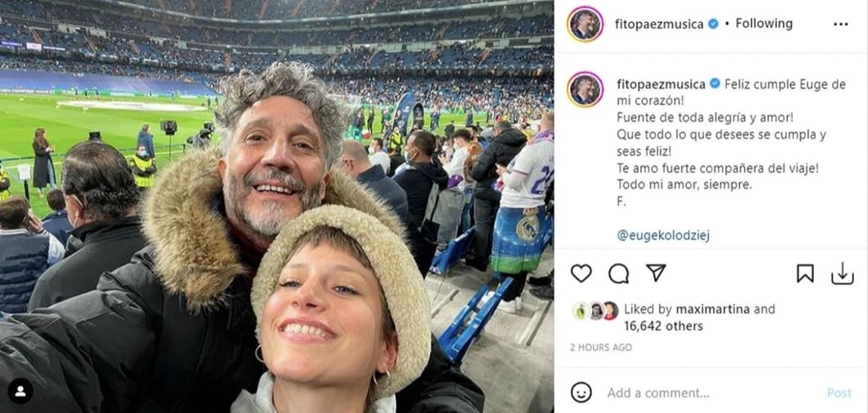Viewport: 868px width, 413px height.
Task: Open the @eugekolodziej mention link
Action: point(663,235)
